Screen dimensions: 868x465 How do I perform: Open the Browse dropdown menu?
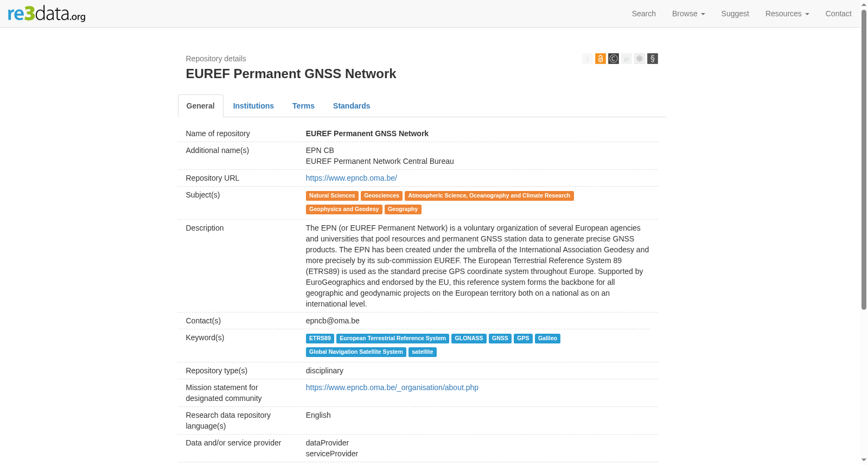688,14
